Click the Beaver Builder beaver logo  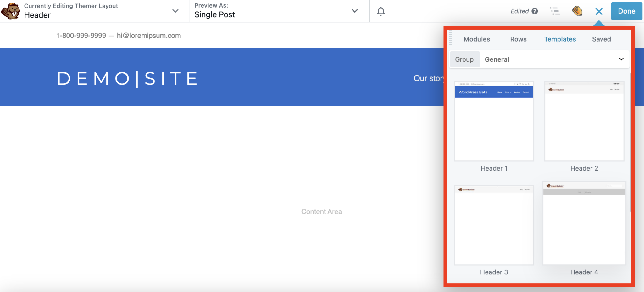point(12,11)
